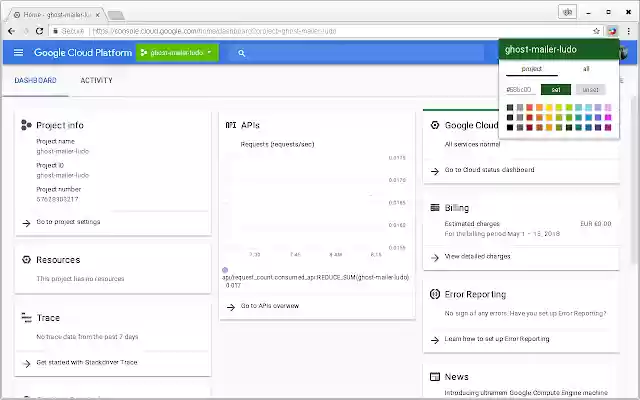Click the Trace card icon

pos(26,318)
